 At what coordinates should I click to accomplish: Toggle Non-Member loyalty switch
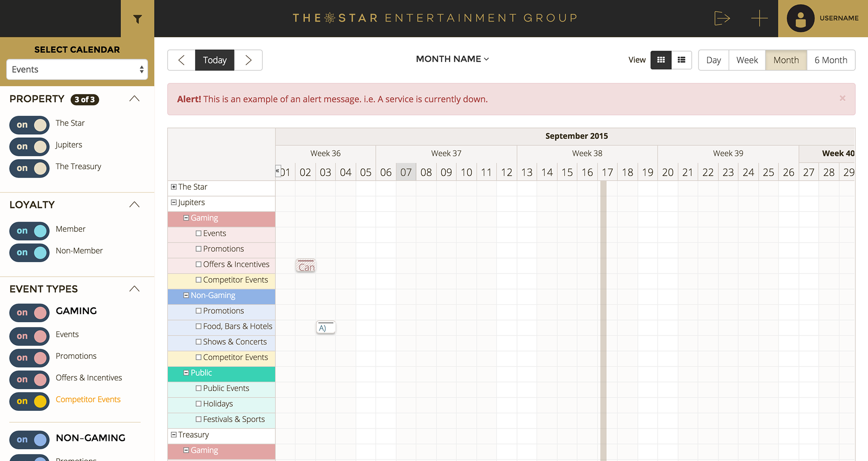pyautogui.click(x=29, y=253)
